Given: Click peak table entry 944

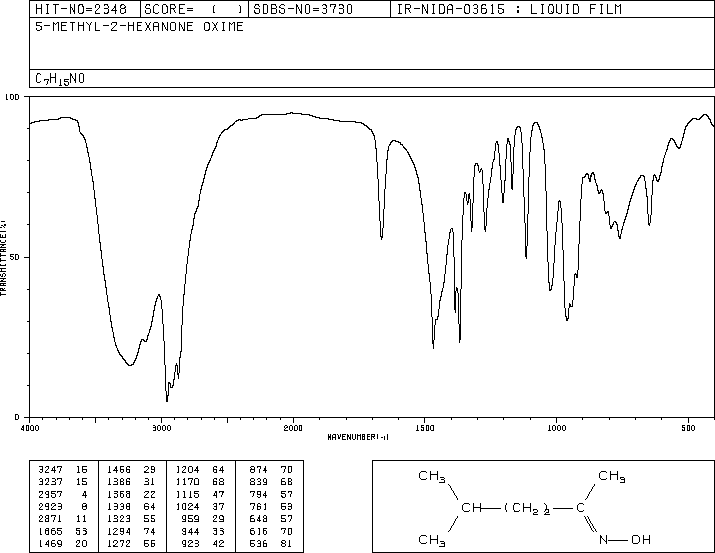Looking at the screenshot, I should click(191, 531).
